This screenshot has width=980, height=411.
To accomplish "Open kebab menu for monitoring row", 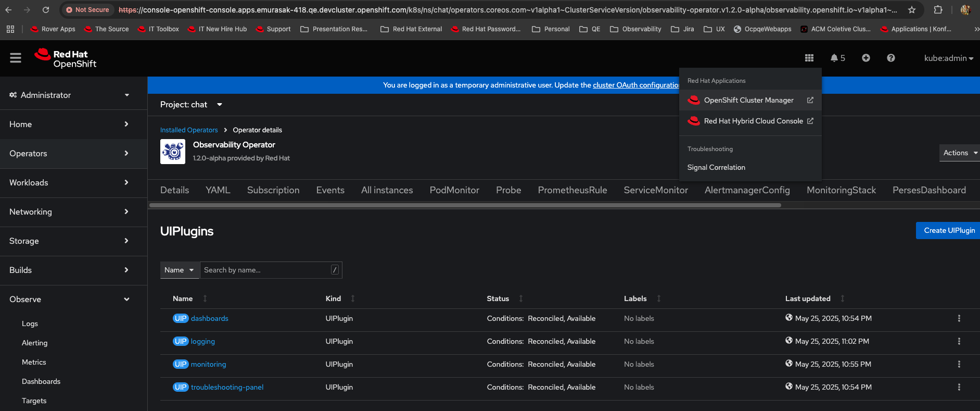I will click(959, 364).
